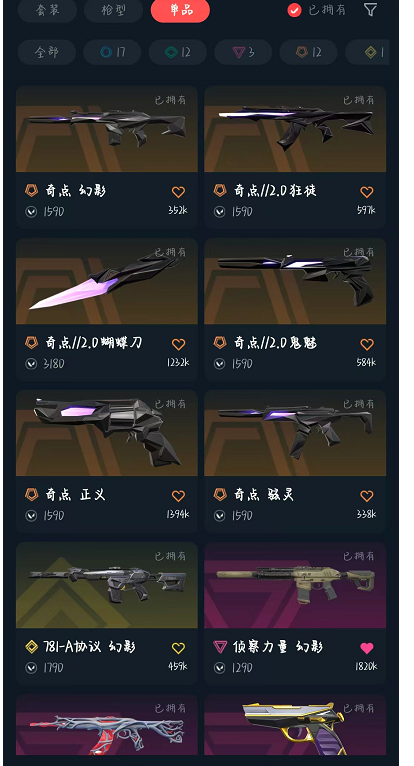Select the 单品 button
This screenshot has width=414, height=766.
point(180,10)
